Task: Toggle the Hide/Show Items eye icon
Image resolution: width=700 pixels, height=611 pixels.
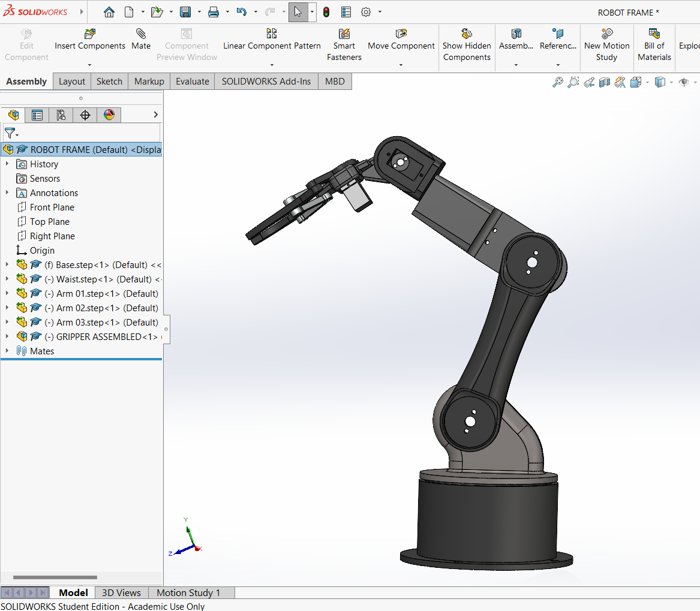Action: coord(683,82)
